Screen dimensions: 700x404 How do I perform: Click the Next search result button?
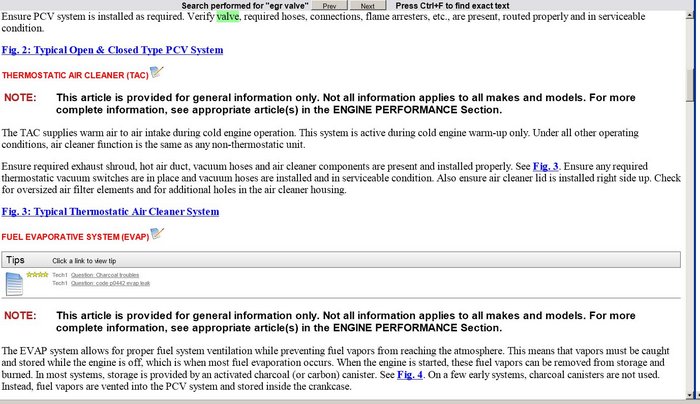(x=368, y=5)
